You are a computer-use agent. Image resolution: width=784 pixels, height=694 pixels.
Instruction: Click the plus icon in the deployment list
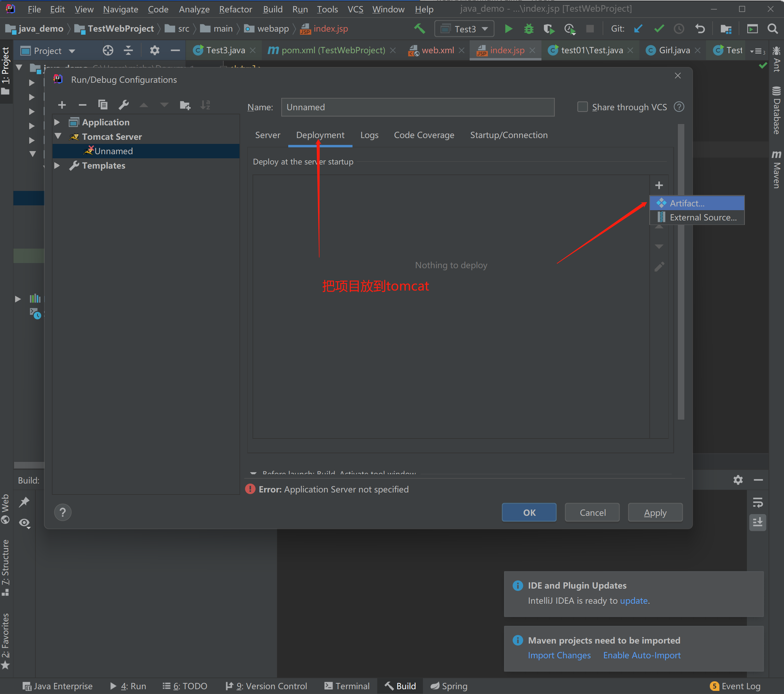pyautogui.click(x=659, y=185)
